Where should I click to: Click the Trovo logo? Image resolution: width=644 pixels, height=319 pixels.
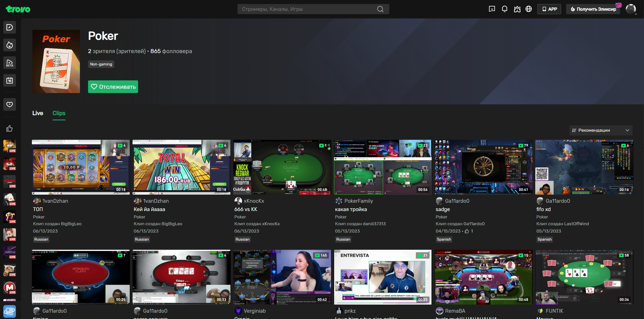pyautogui.click(x=18, y=9)
